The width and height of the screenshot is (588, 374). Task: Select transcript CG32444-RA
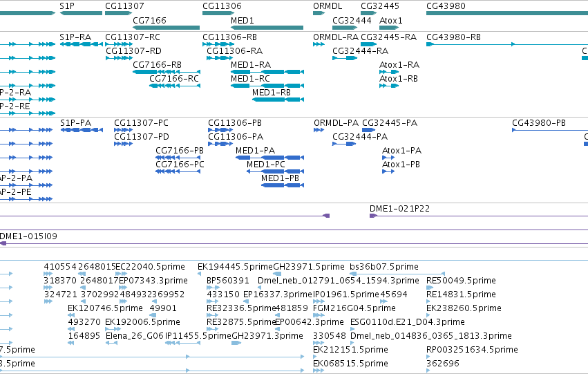coord(345,58)
